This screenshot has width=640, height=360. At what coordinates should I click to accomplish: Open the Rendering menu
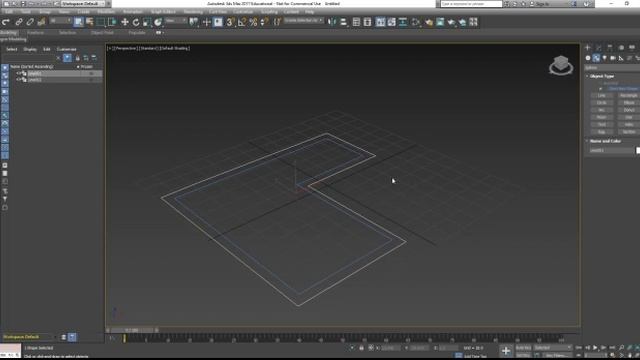[x=193, y=12]
